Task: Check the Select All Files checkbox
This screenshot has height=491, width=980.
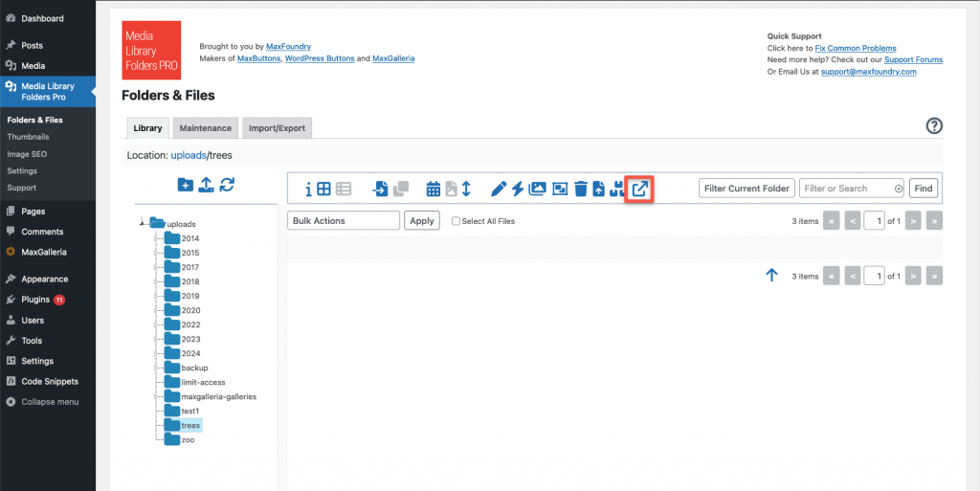Action: coord(457,221)
